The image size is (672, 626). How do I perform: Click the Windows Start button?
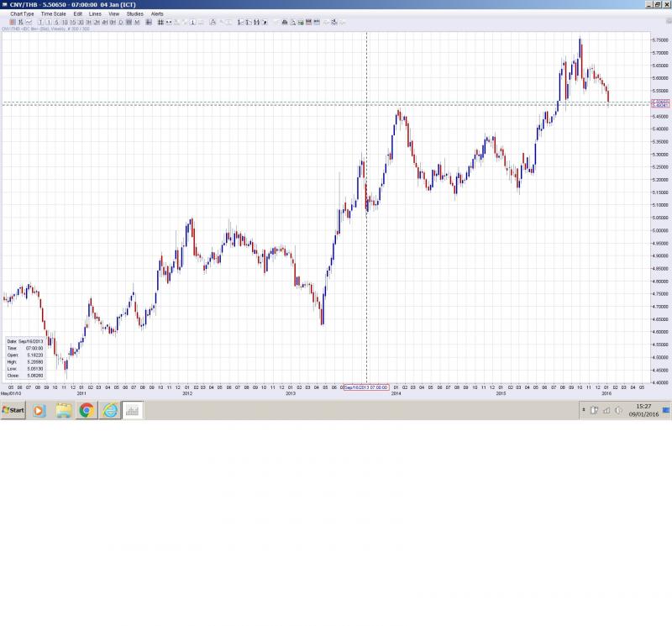13,410
